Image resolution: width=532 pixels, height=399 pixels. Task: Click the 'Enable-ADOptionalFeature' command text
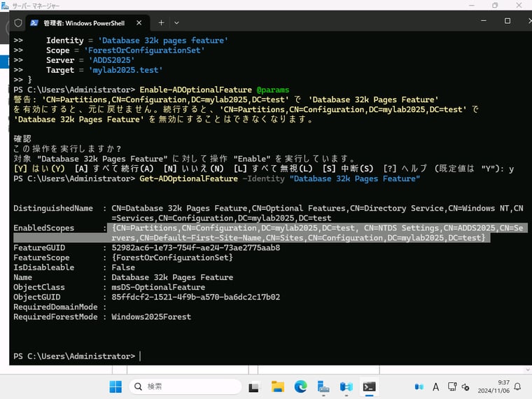tap(196, 90)
